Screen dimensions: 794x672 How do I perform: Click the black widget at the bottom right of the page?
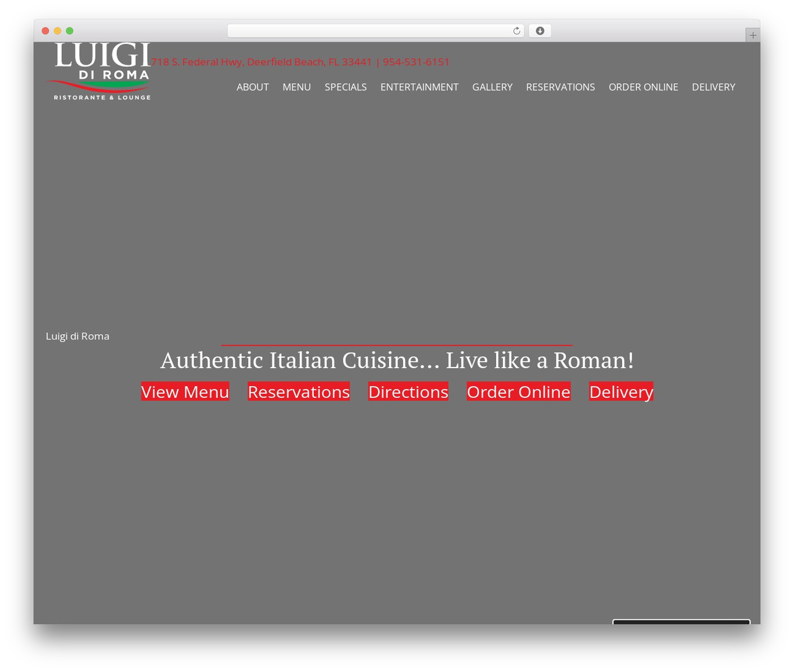[681, 621]
